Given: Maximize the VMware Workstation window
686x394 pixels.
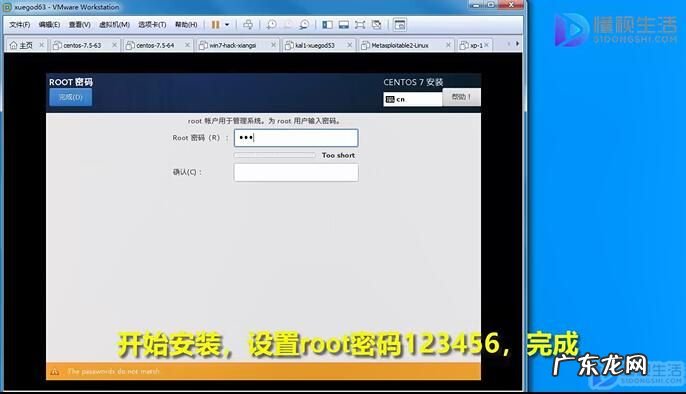Looking at the screenshot, I should 491,5.
